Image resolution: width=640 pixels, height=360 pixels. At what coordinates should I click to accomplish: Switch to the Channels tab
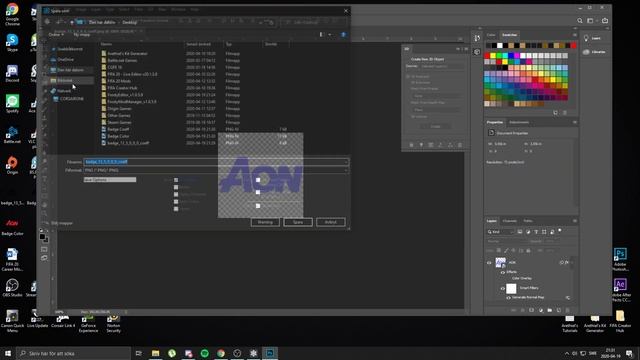click(509, 221)
